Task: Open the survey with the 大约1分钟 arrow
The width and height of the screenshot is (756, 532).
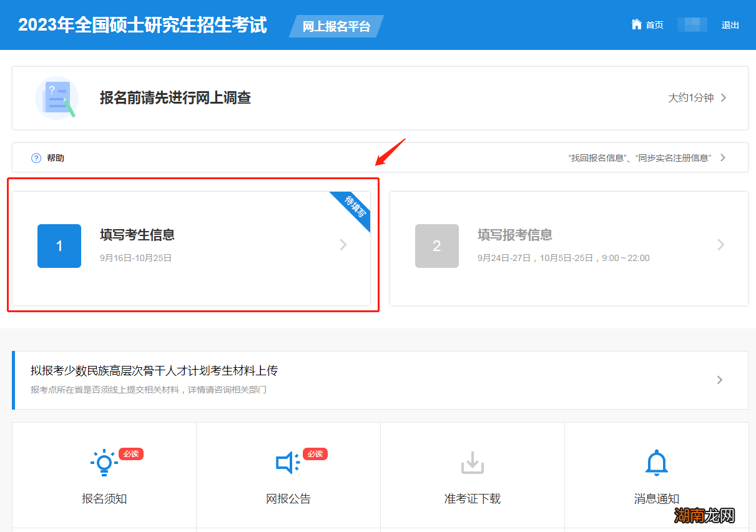Action: click(723, 98)
